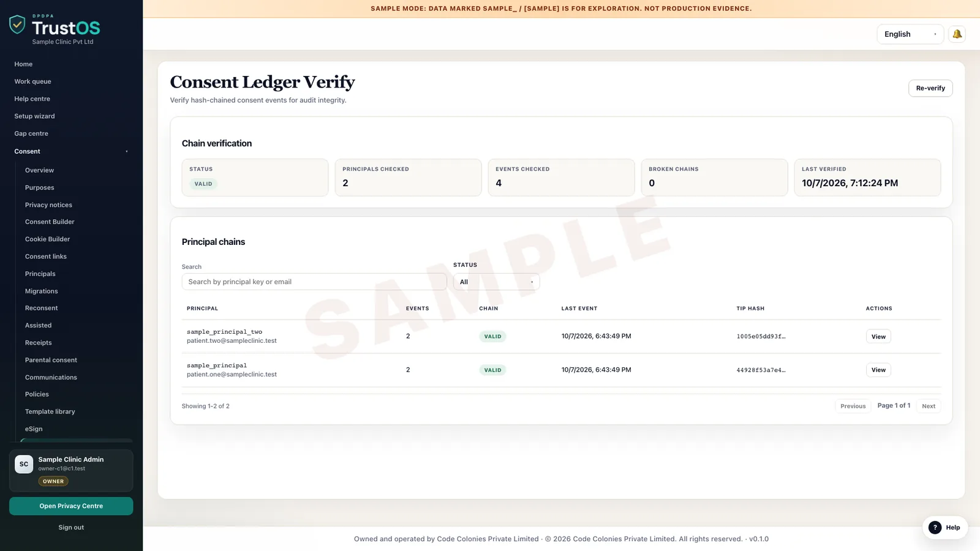Click VALID chain badge for sample_principal_two
This screenshot has height=551, width=980.
click(492, 337)
